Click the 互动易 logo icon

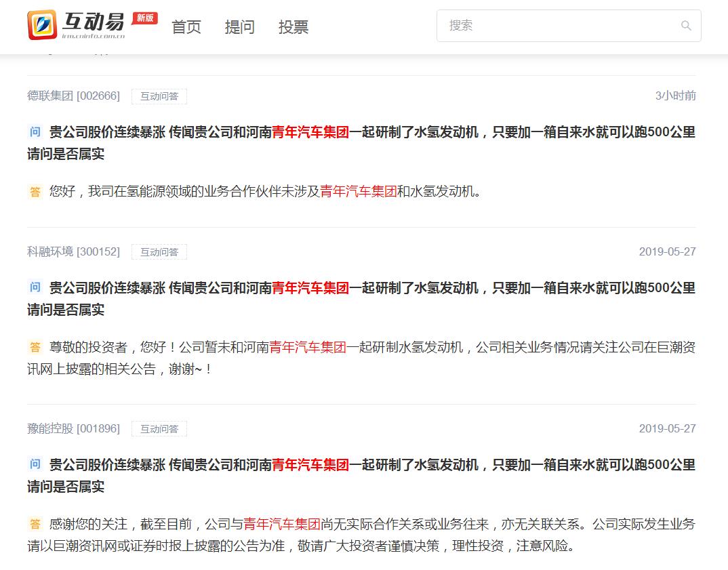coord(42,25)
